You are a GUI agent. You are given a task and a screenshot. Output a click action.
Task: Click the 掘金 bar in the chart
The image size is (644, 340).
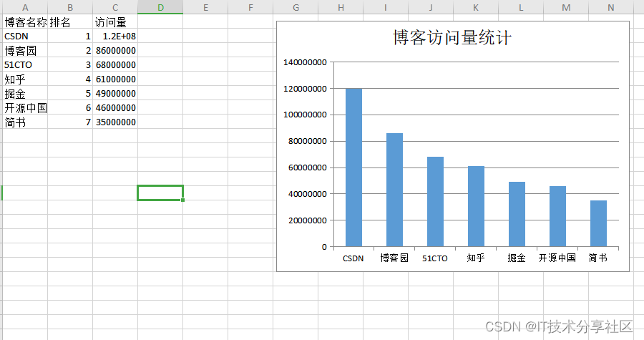[517, 214]
